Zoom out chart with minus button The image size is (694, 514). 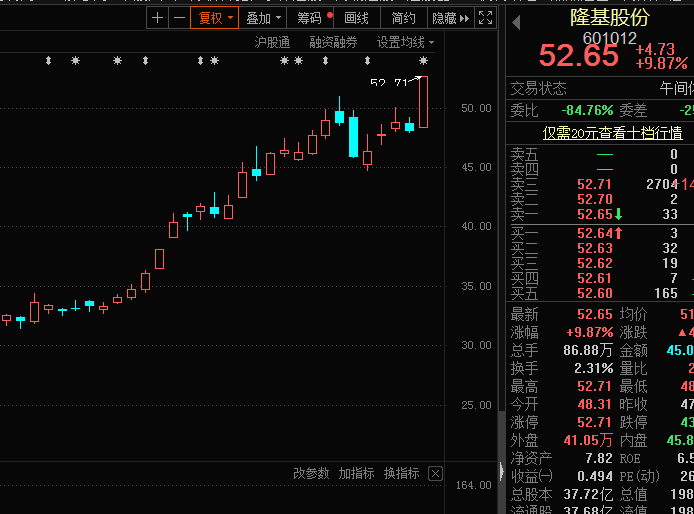[x=179, y=18]
